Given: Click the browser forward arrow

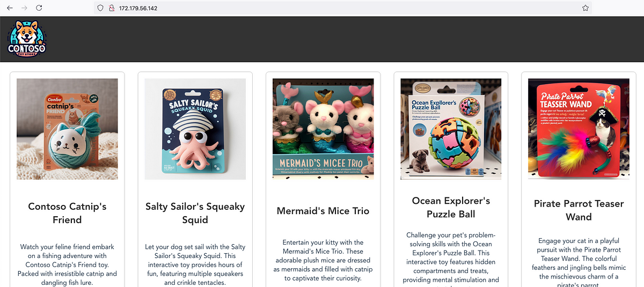Looking at the screenshot, I should point(24,8).
